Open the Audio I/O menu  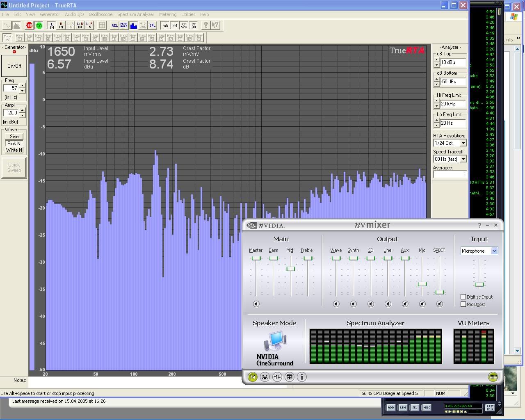pyautogui.click(x=74, y=14)
